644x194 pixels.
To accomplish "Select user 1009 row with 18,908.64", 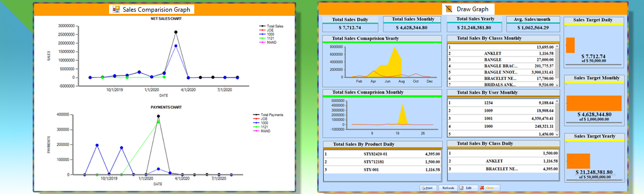I will point(501,110).
